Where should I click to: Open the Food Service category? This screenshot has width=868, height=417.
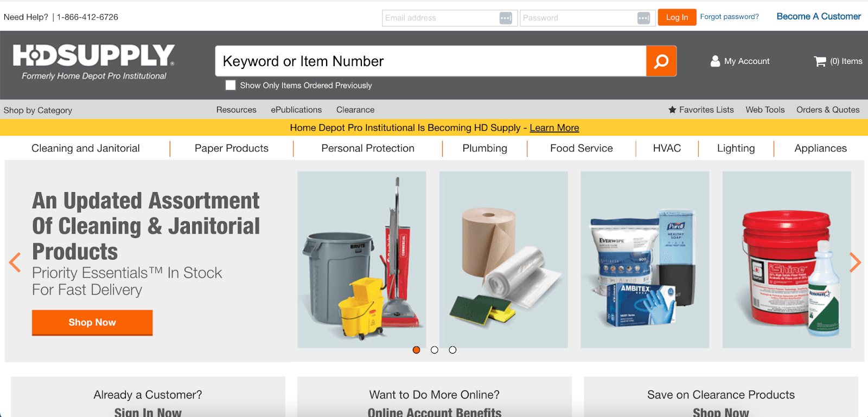[x=582, y=148]
